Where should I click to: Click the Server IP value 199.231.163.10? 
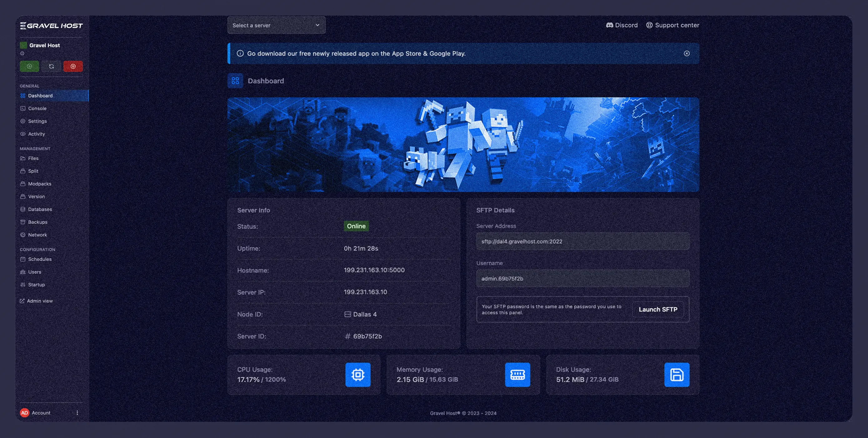coord(365,292)
